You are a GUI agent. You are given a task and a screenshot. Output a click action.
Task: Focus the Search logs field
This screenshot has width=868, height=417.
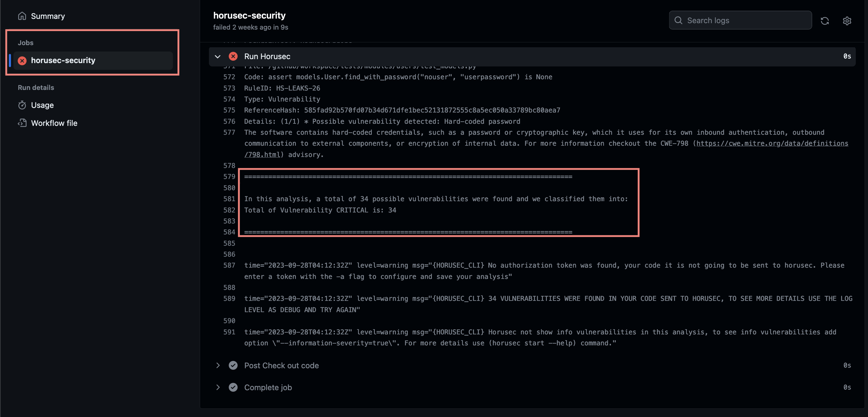coord(740,20)
